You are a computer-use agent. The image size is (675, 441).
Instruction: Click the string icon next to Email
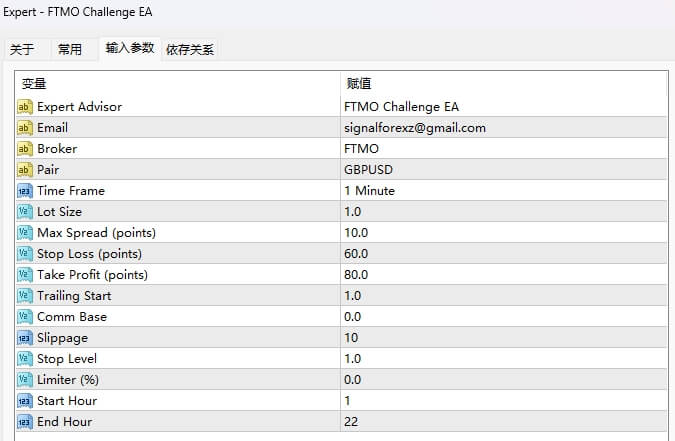click(25, 127)
